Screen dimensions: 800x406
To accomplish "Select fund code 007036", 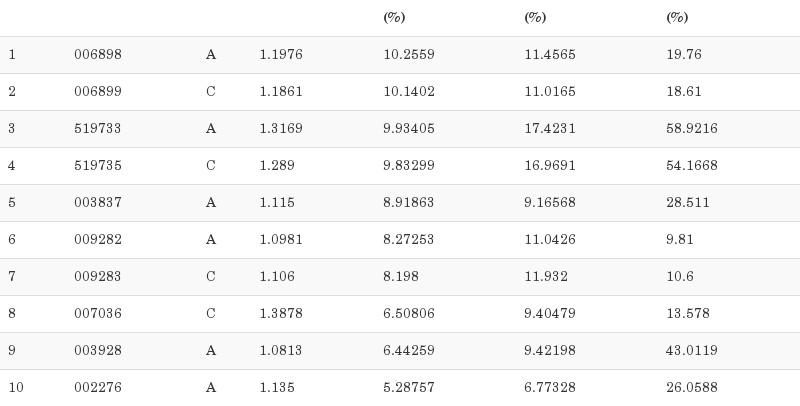I will click(x=98, y=314).
